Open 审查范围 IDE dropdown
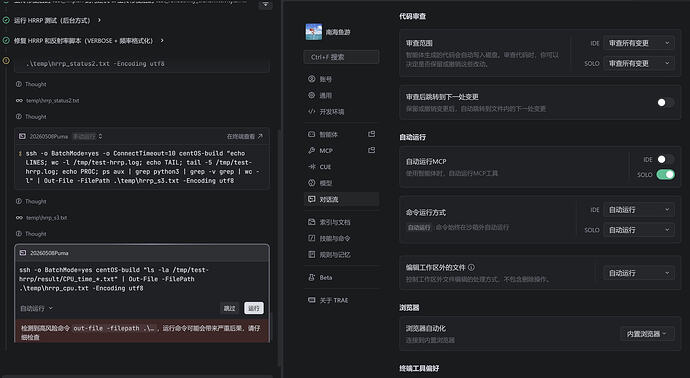The image size is (690, 378). [x=639, y=43]
